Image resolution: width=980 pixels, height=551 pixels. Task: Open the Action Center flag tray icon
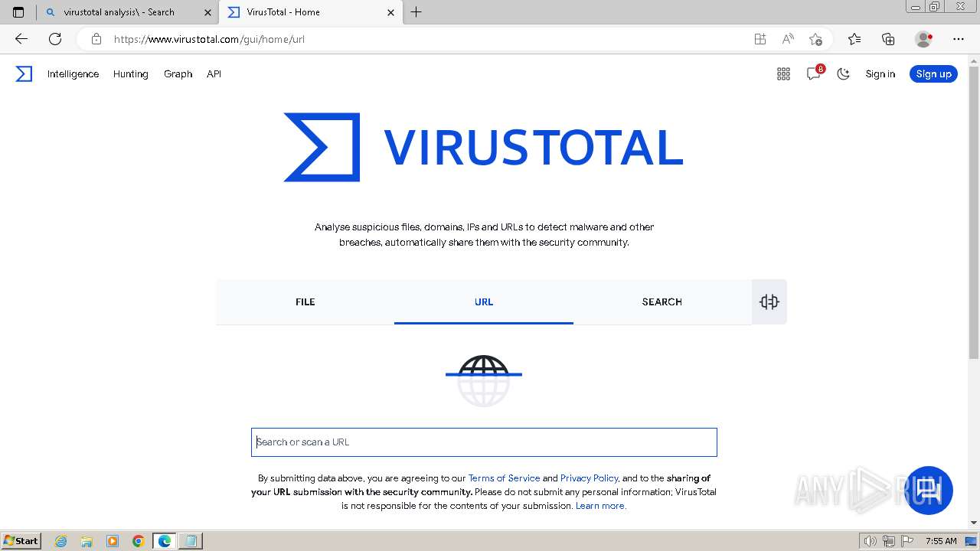pyautogui.click(x=908, y=541)
